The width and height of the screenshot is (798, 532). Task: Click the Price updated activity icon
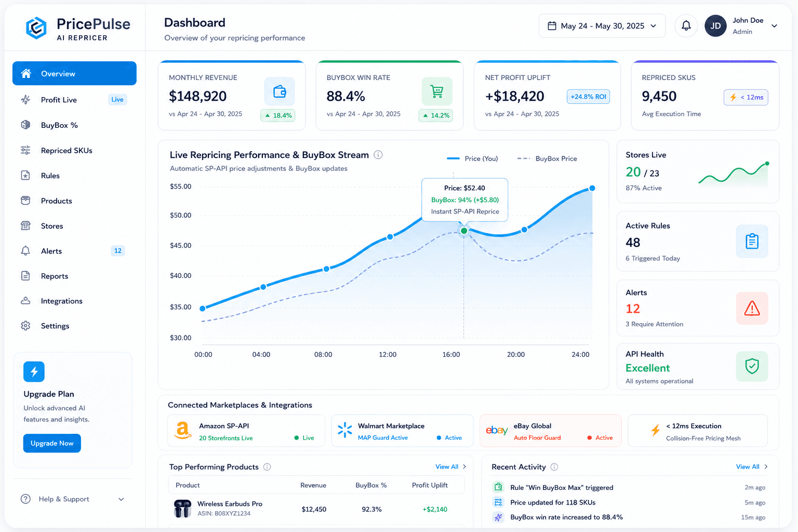498,502
